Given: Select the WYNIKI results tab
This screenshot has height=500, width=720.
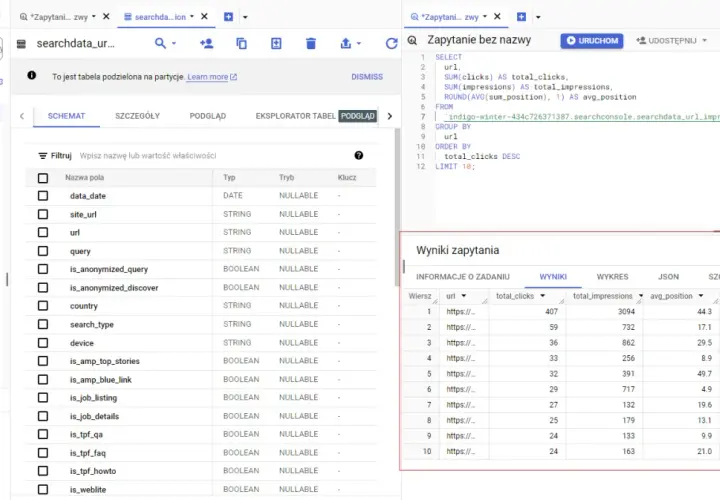Looking at the screenshot, I should click(x=553, y=276).
